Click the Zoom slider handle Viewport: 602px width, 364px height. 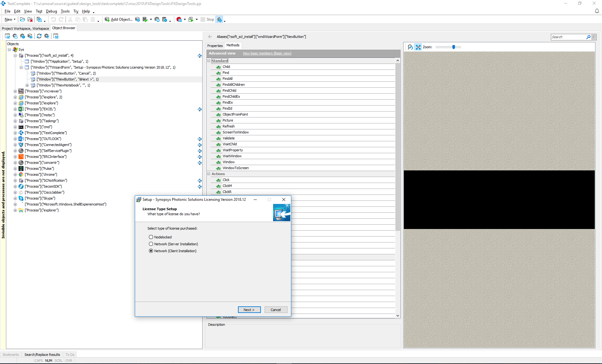(453, 47)
